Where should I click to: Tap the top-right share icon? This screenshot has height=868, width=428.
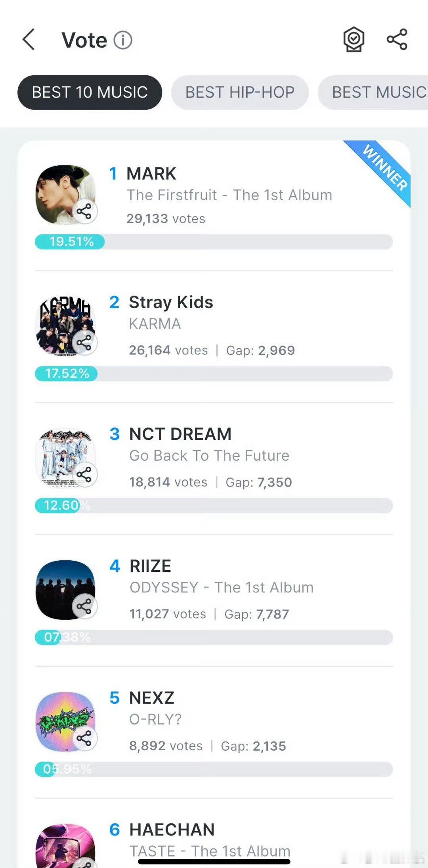[397, 39]
